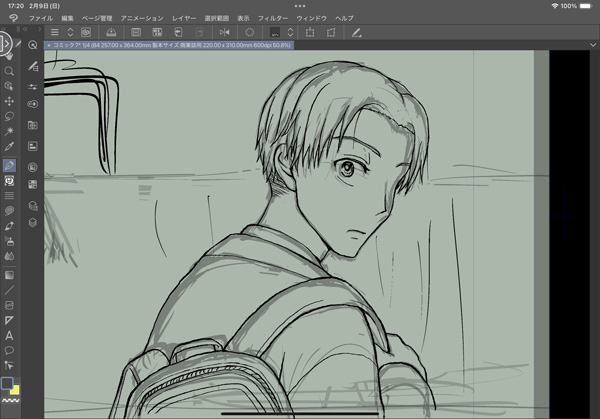Select the Pen drawing tool
Screen dimensions: 600x419
coord(9,165)
